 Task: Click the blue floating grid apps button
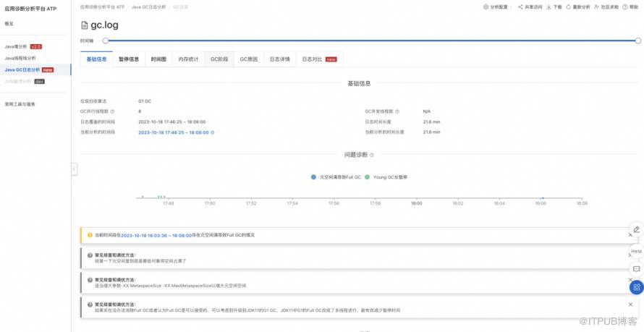tap(637, 287)
